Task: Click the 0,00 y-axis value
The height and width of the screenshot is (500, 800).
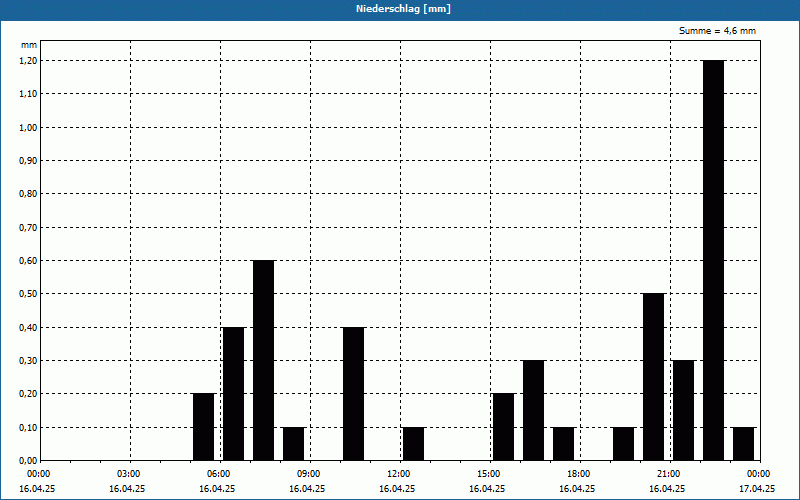Action: point(28,461)
